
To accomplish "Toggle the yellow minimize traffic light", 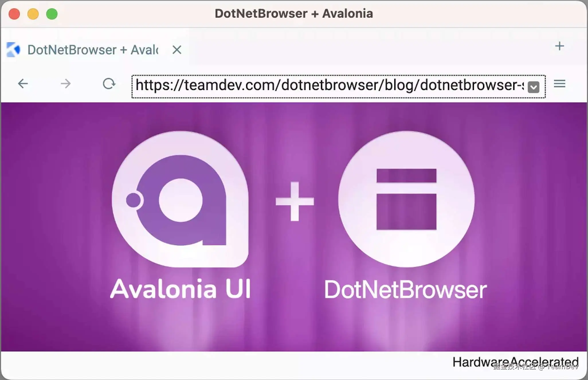I will 33,13.
